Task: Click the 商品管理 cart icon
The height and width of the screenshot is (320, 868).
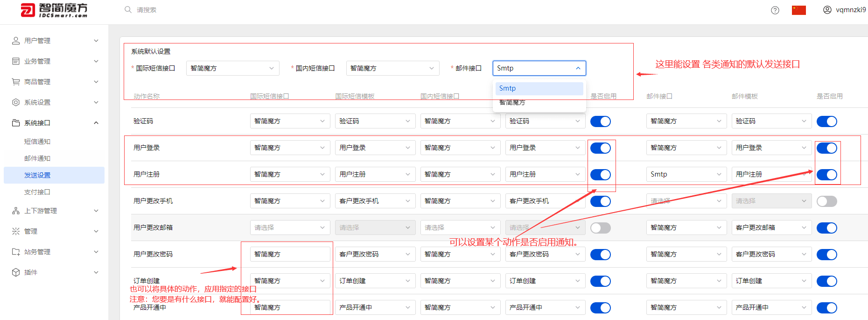Action: 16,82
